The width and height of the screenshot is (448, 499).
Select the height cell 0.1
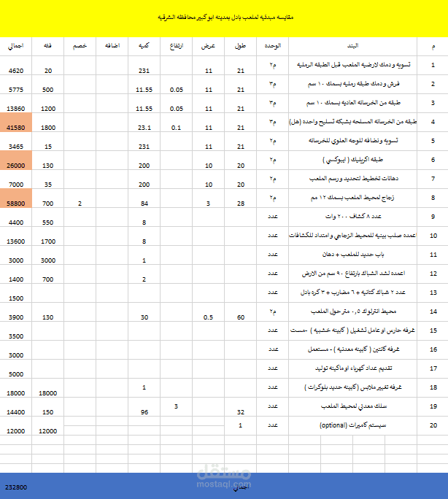[177, 123]
